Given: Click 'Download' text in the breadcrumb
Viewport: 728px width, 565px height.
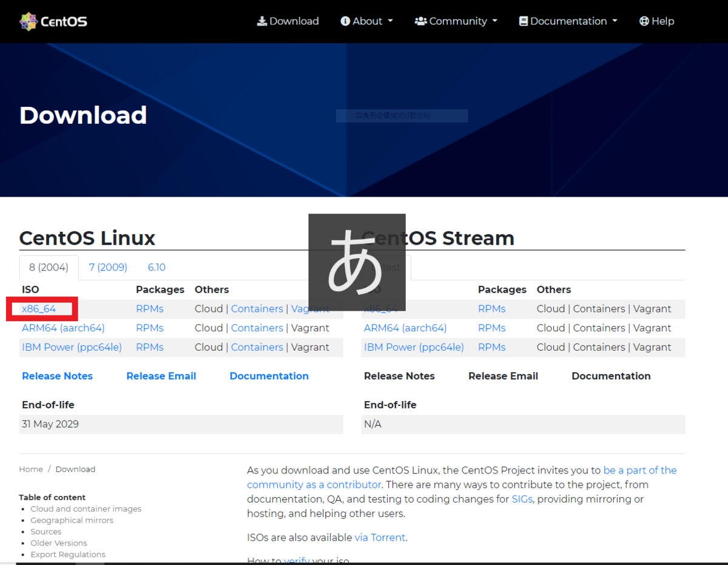Looking at the screenshot, I should click(x=75, y=469).
